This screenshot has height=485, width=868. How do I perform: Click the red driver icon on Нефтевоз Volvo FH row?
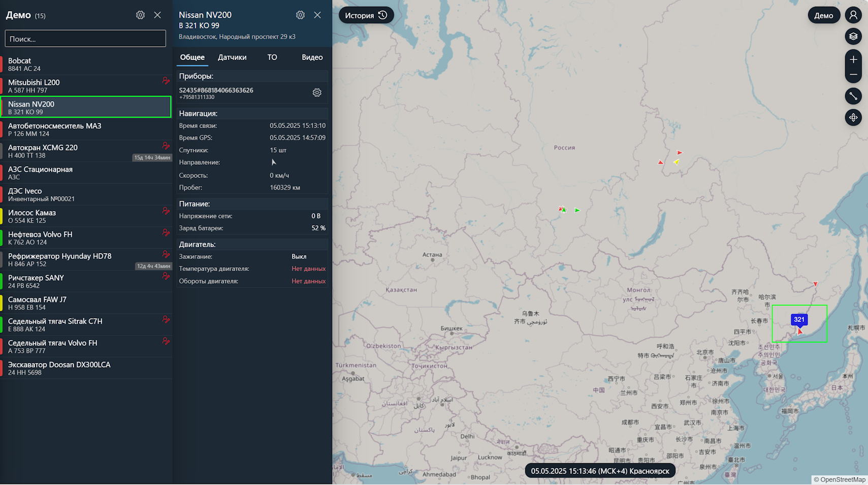pyautogui.click(x=166, y=233)
